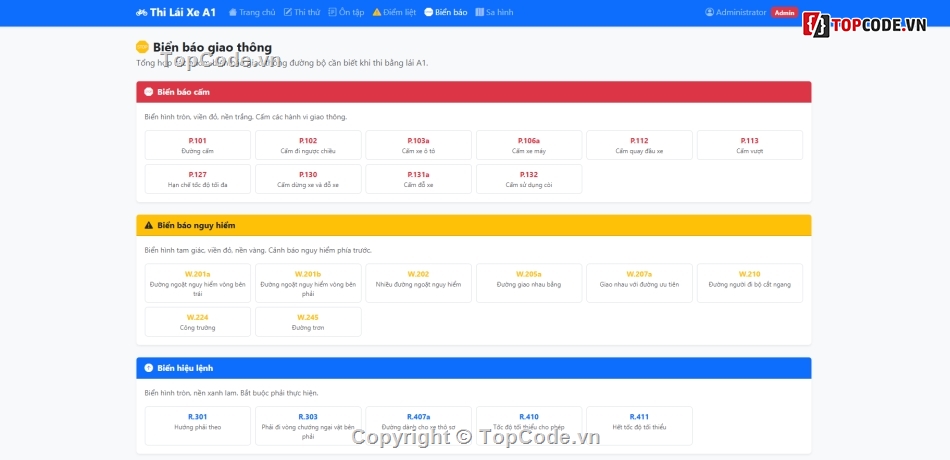Open the P.131a Cấm đỗ xe card
The width and height of the screenshot is (950, 460).
pos(419,179)
